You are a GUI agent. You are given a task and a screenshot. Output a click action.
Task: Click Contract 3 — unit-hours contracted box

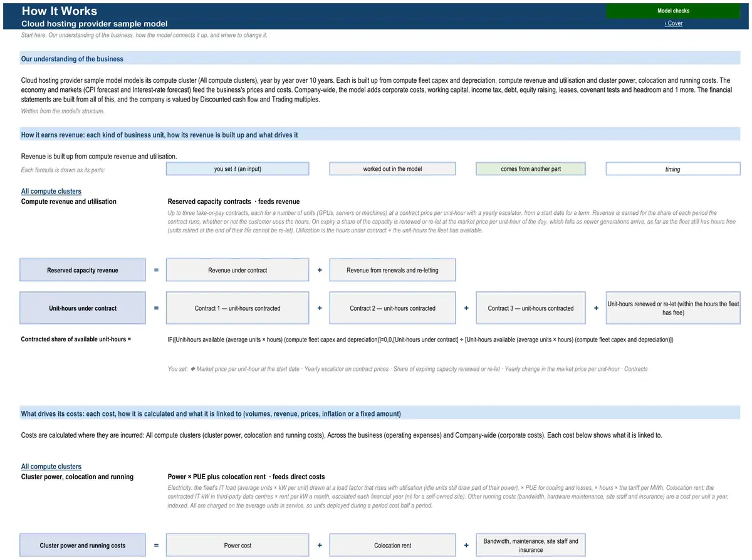(531, 308)
